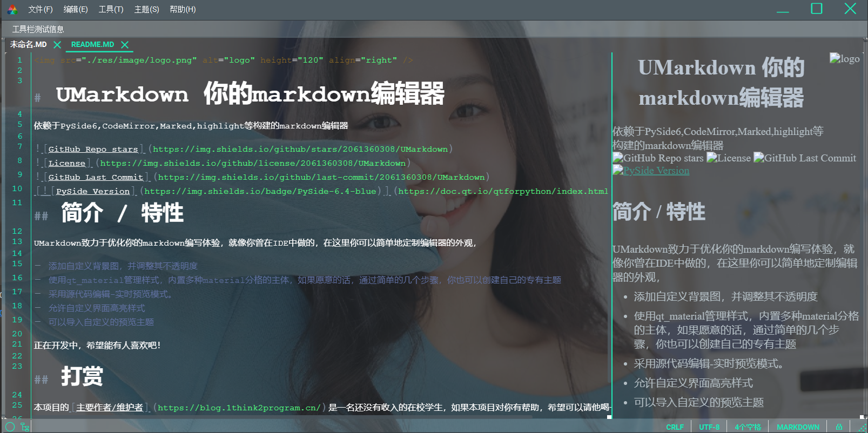Change the CRLF line ending setting
868x433 pixels.
tap(675, 427)
